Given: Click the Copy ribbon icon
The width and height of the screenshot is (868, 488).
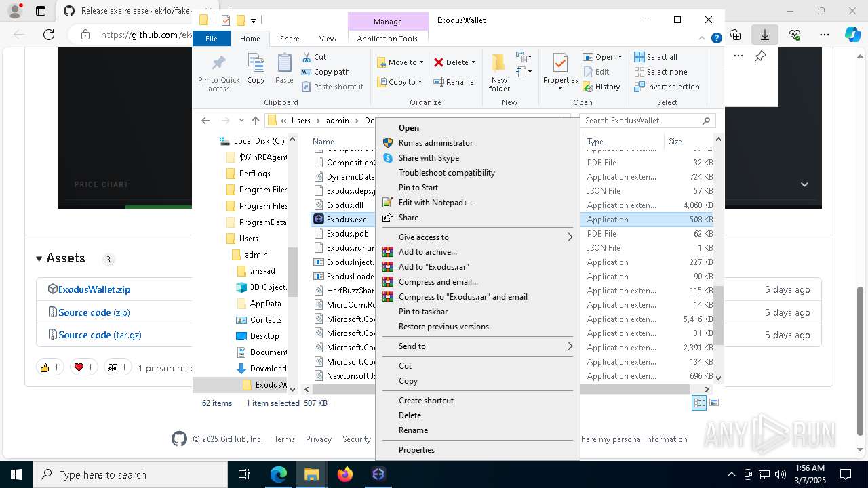Looking at the screenshot, I should 256,69.
